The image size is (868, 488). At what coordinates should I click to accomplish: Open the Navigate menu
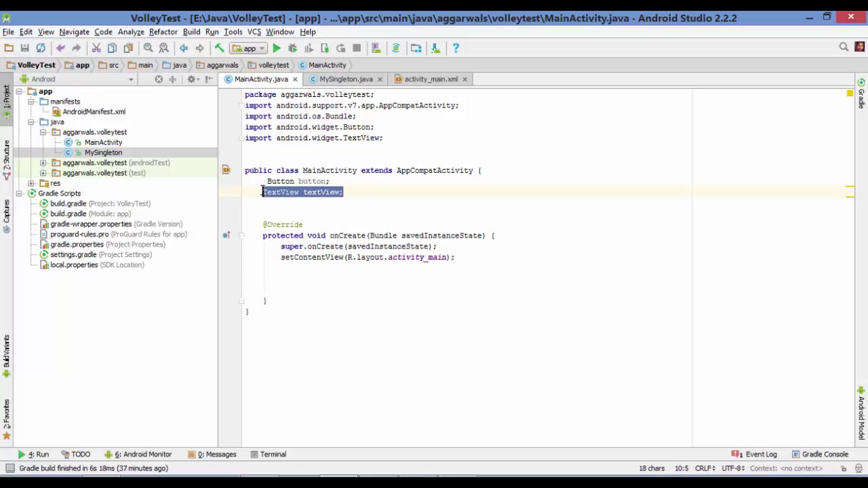click(x=74, y=32)
